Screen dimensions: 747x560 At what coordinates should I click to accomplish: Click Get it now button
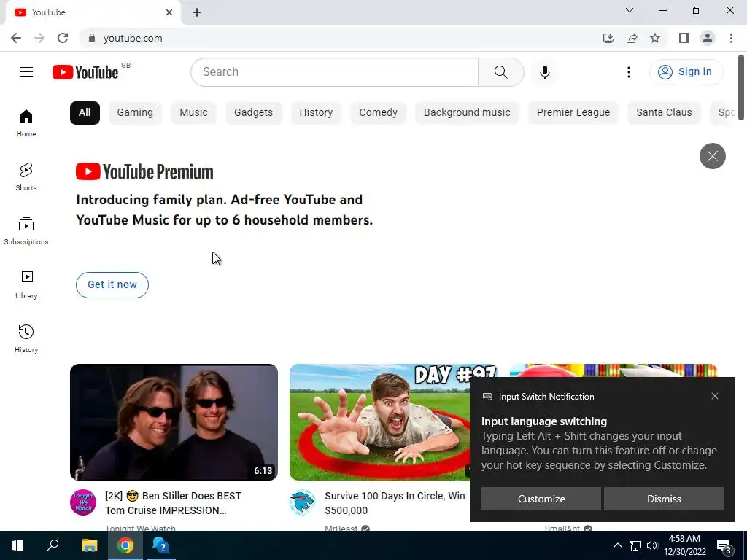[x=112, y=285]
